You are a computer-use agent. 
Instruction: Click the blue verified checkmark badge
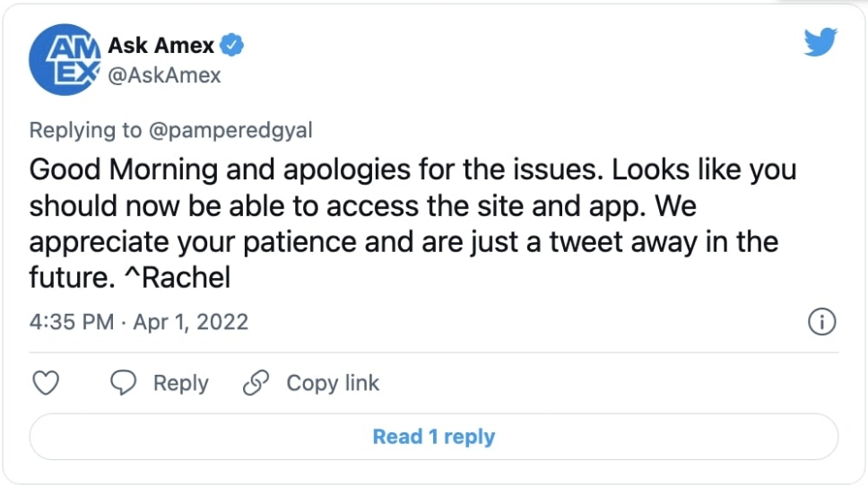point(232,45)
